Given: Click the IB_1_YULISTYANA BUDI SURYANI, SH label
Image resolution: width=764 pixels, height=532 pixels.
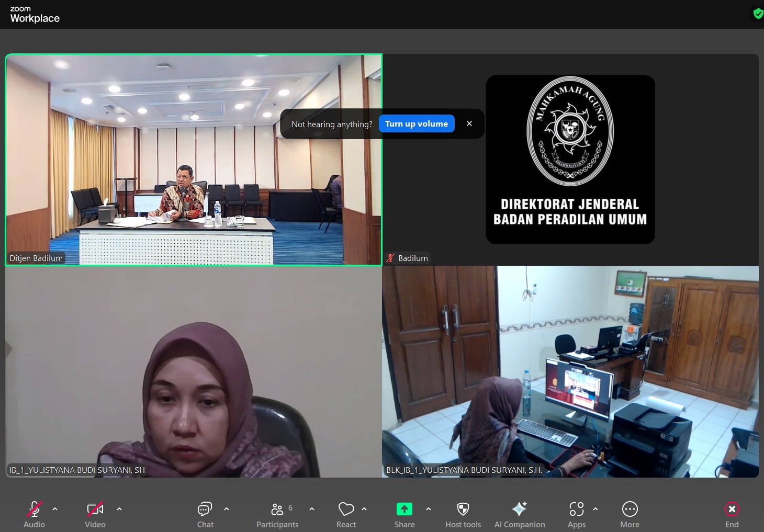Looking at the screenshot, I should pyautogui.click(x=77, y=470).
